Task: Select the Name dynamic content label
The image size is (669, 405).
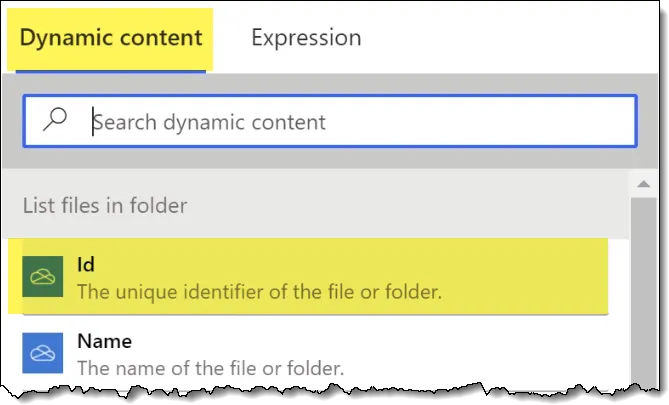Action: [104, 342]
